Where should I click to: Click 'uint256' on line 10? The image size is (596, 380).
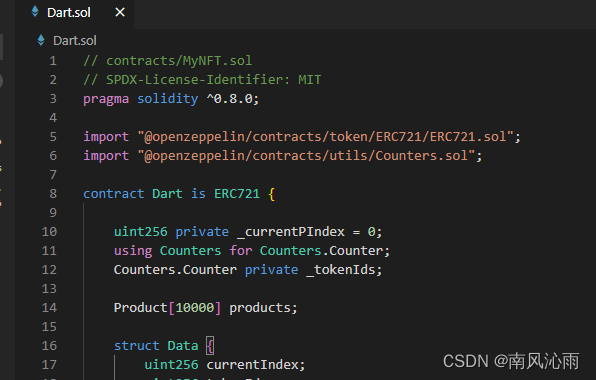coord(141,232)
